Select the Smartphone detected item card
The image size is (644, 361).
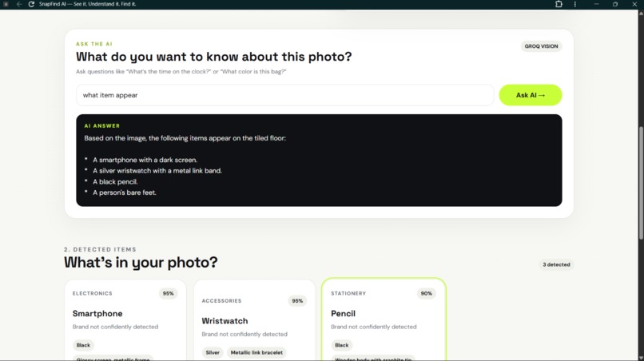click(125, 320)
